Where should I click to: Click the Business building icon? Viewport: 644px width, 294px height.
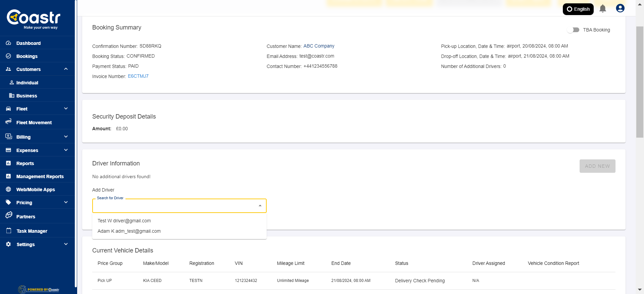click(12, 95)
